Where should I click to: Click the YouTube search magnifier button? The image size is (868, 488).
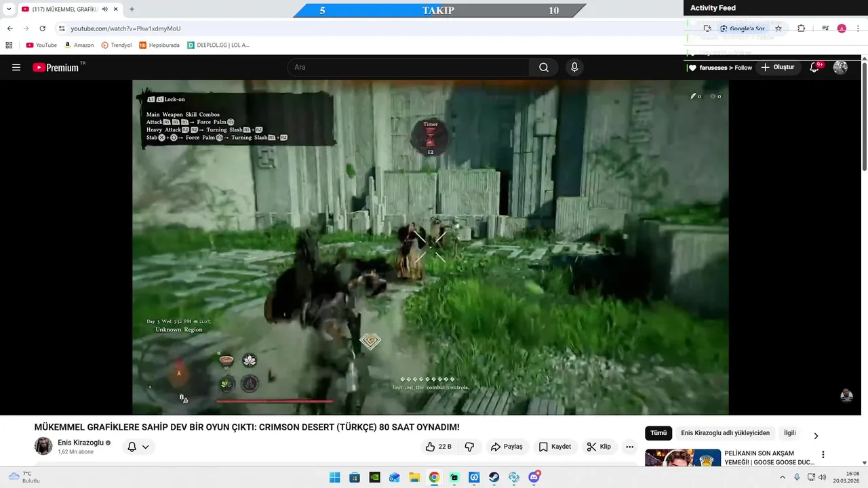(x=544, y=67)
